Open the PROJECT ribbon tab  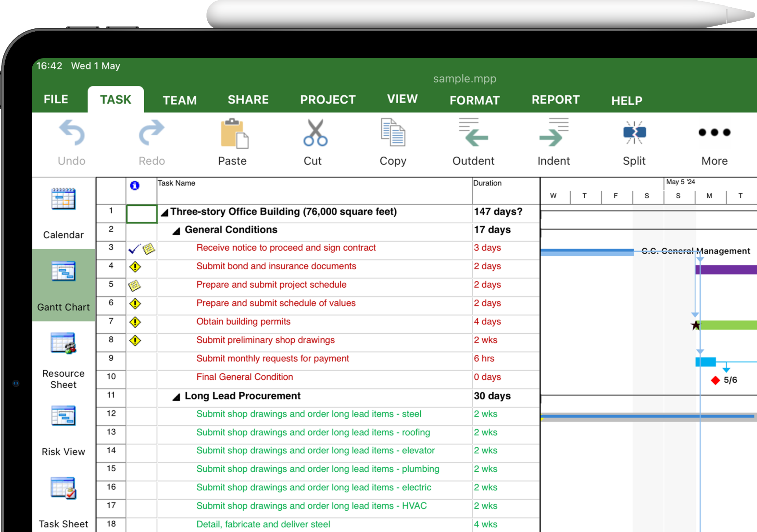pos(328,99)
